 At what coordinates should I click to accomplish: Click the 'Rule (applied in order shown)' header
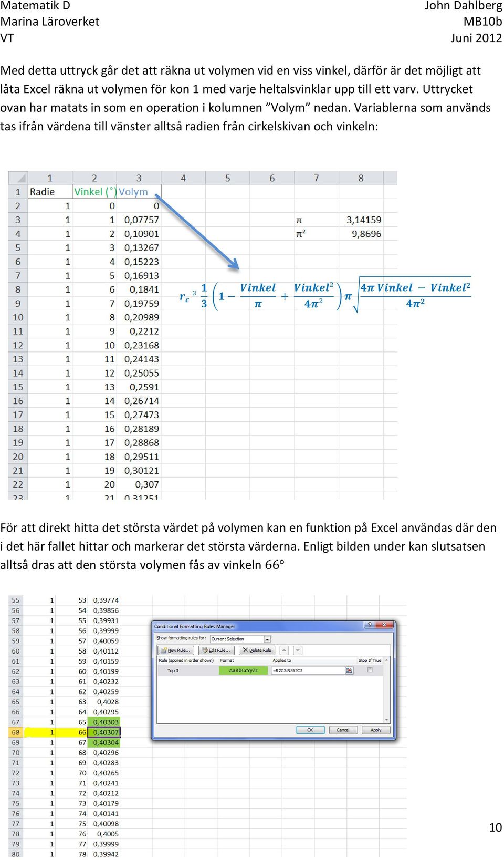(186, 660)
